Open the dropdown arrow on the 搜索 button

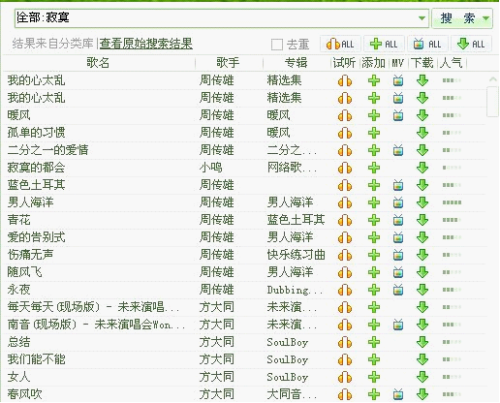click(x=486, y=18)
